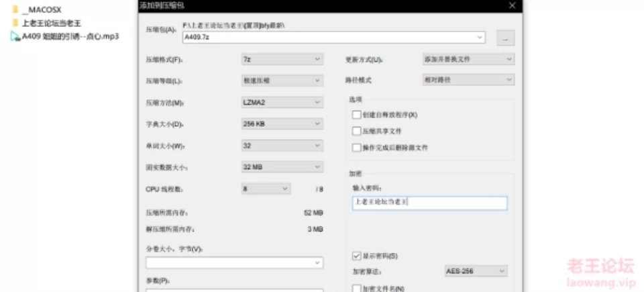Click the archive name field A409.7z
The image size is (644, 292).
(333, 37)
